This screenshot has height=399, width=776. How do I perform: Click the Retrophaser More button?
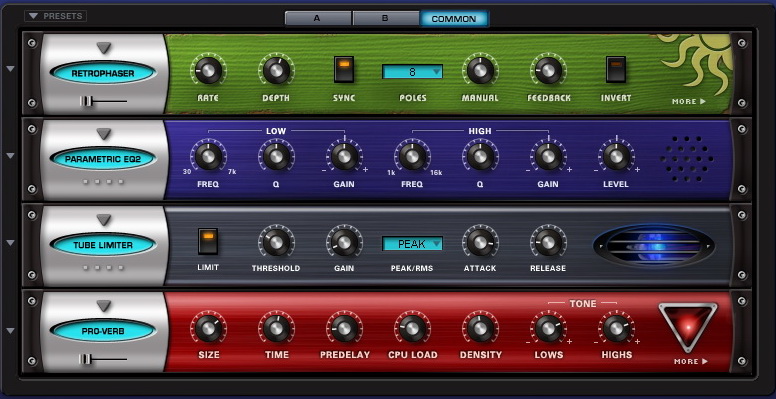pos(688,101)
